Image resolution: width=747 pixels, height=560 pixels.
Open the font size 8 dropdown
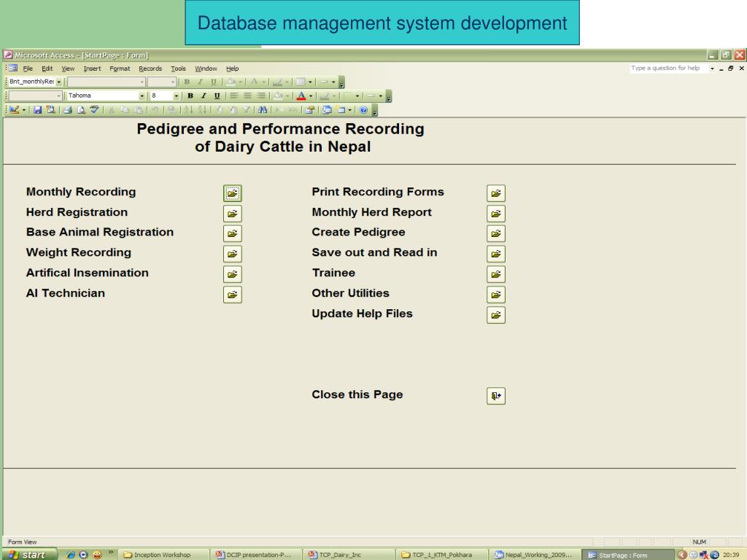tap(176, 96)
